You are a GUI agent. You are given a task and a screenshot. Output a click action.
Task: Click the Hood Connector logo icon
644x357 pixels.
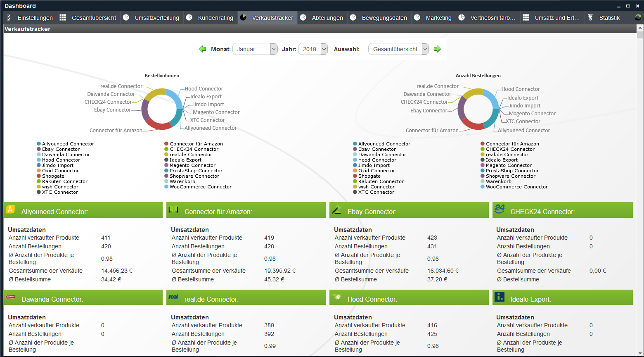point(336,297)
